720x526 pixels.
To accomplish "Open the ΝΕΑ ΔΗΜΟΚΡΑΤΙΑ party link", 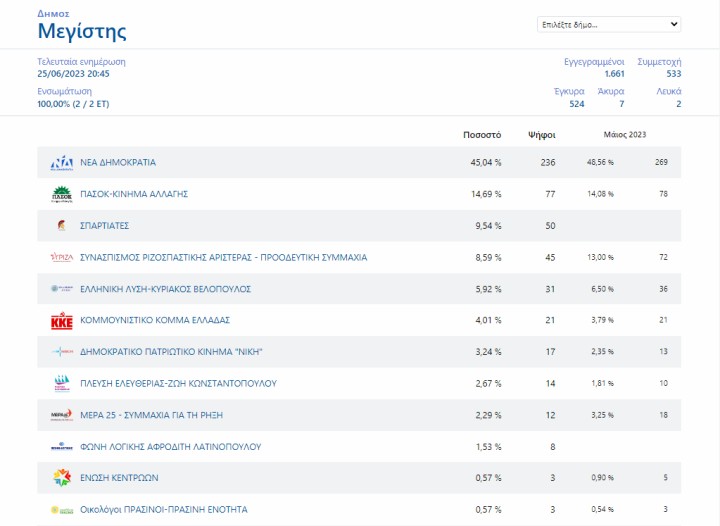I will point(118,162).
